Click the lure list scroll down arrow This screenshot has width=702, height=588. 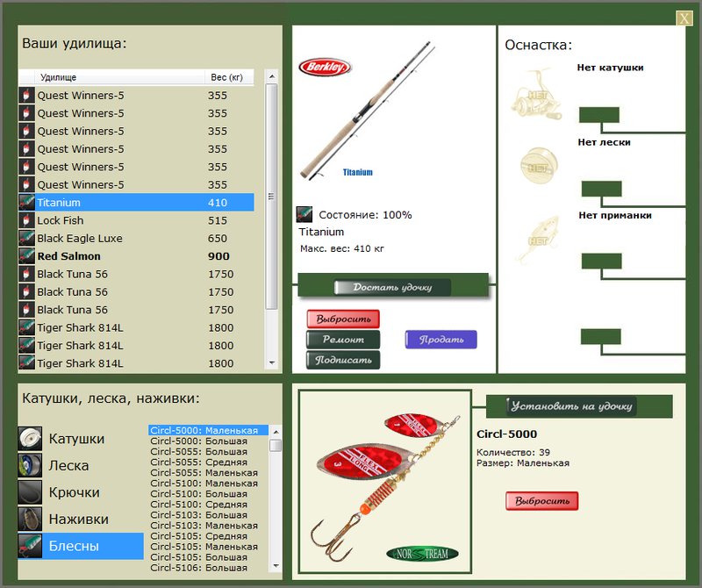(x=276, y=566)
